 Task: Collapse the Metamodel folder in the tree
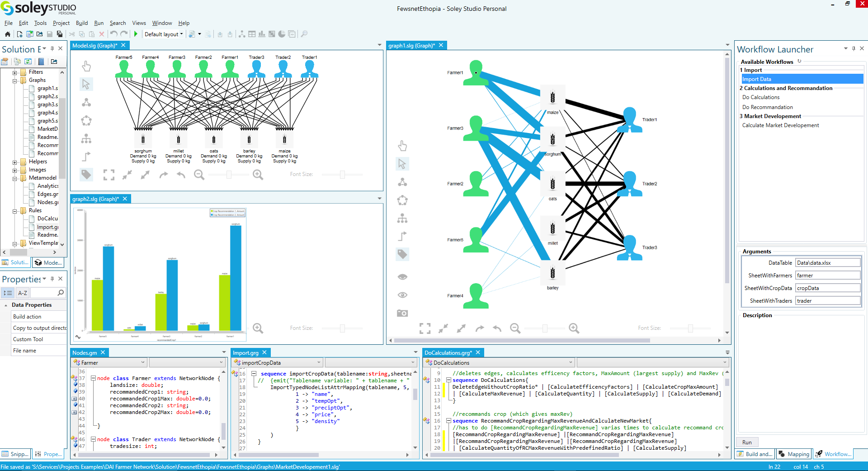point(15,178)
